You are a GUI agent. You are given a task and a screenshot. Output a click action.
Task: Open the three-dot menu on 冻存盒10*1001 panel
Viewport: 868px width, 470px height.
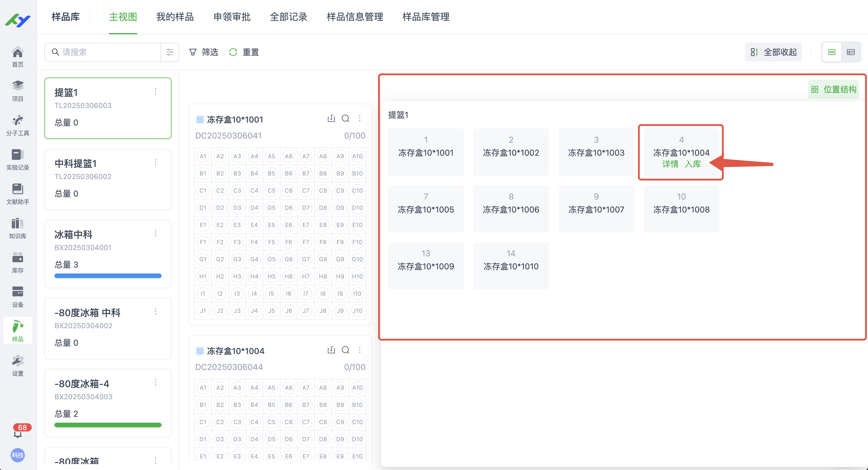pyautogui.click(x=360, y=119)
